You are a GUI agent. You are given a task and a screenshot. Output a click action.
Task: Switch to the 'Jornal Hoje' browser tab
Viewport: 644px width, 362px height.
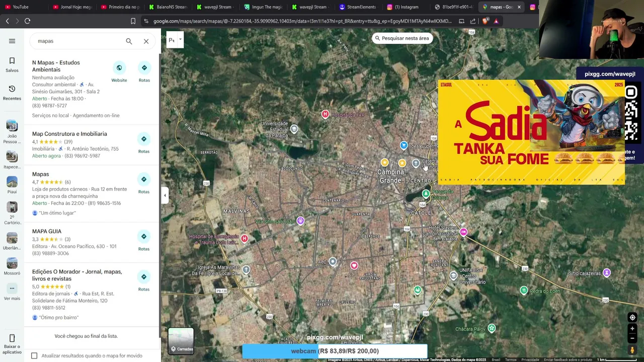pos(73,7)
